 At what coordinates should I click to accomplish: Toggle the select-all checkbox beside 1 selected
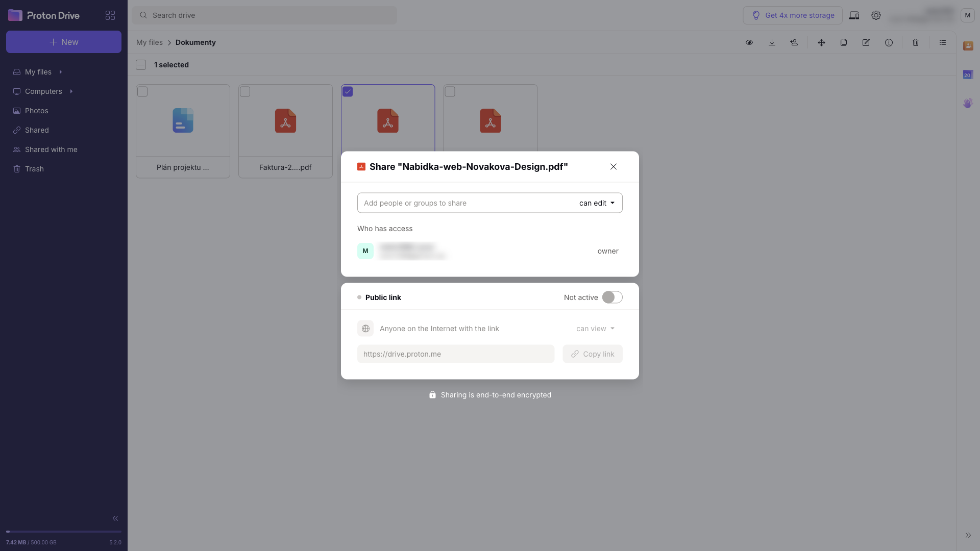click(141, 65)
